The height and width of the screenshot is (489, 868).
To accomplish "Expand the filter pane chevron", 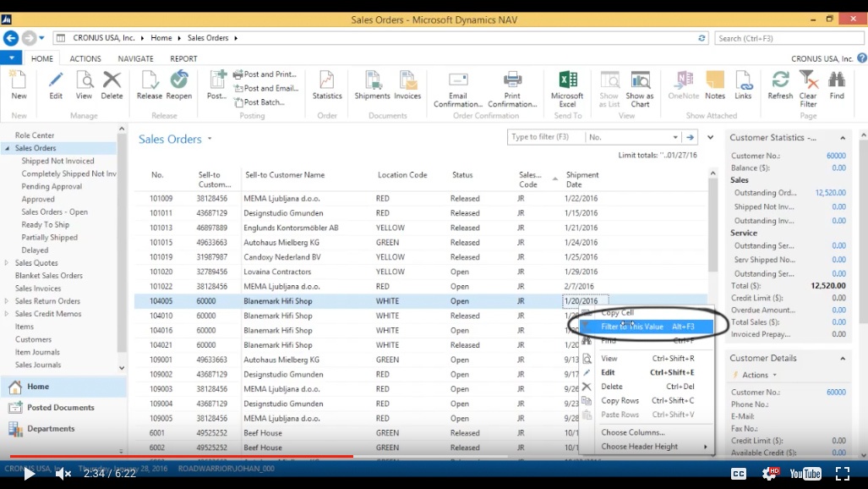I will point(710,137).
